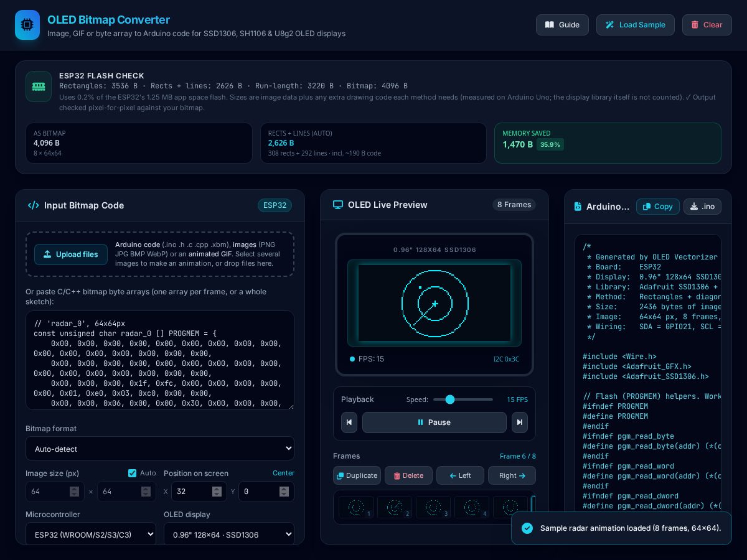Click the Y position stepper arrows
This screenshot has width=747, height=560.
284,492
